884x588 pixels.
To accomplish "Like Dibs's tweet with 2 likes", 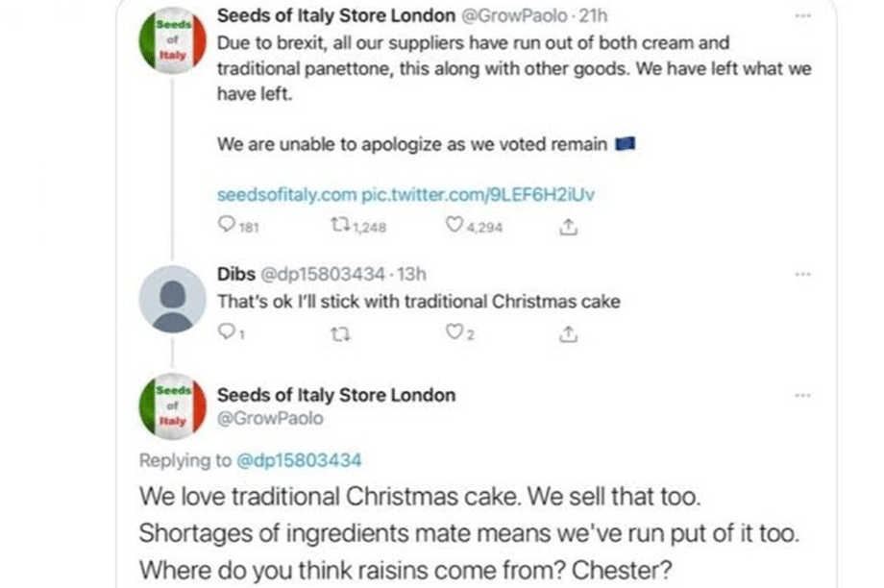I will 454,331.
